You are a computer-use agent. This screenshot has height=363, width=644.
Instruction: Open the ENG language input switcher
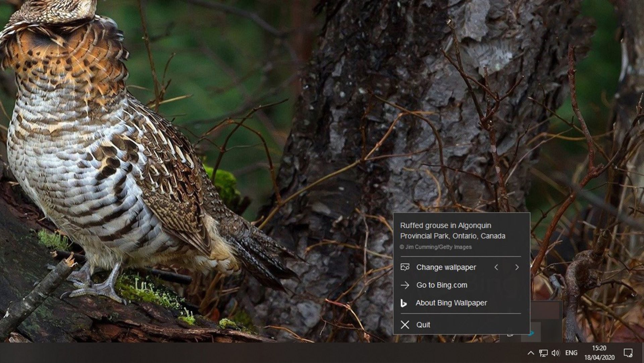pos(571,353)
